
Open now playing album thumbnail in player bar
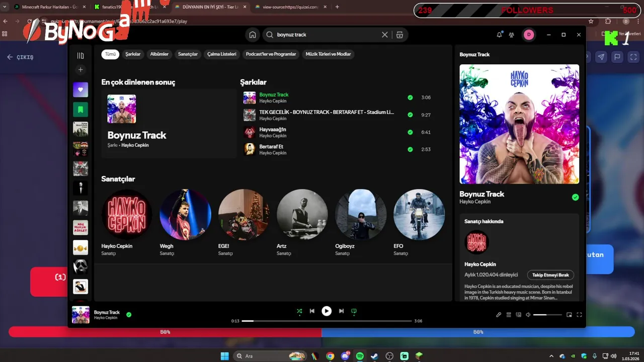pyautogui.click(x=80, y=315)
